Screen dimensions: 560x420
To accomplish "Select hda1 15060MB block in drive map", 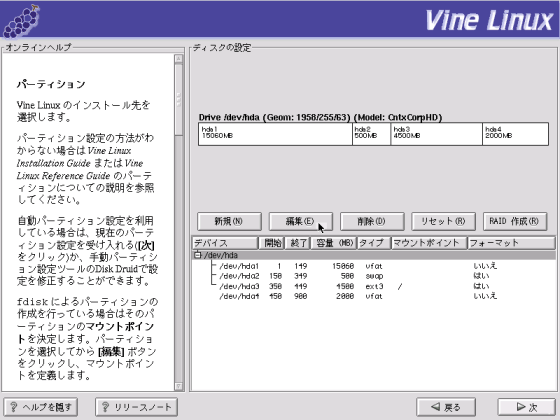I will (x=275, y=134).
